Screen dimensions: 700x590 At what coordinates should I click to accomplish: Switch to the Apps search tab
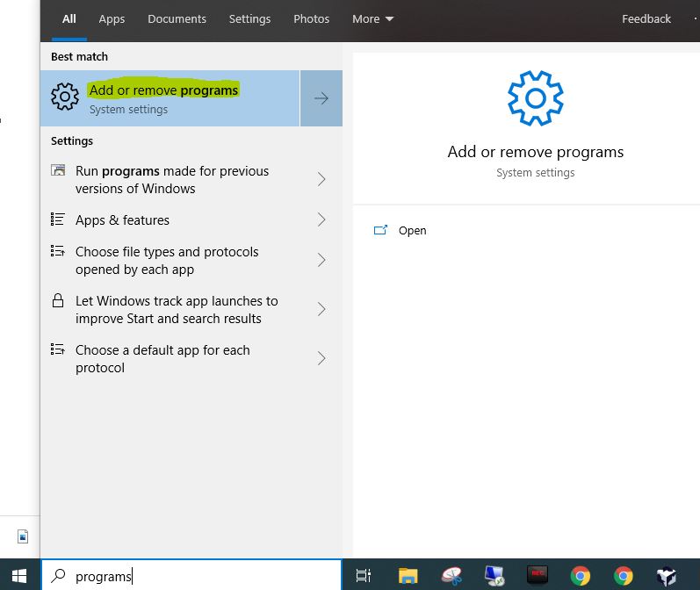112,19
